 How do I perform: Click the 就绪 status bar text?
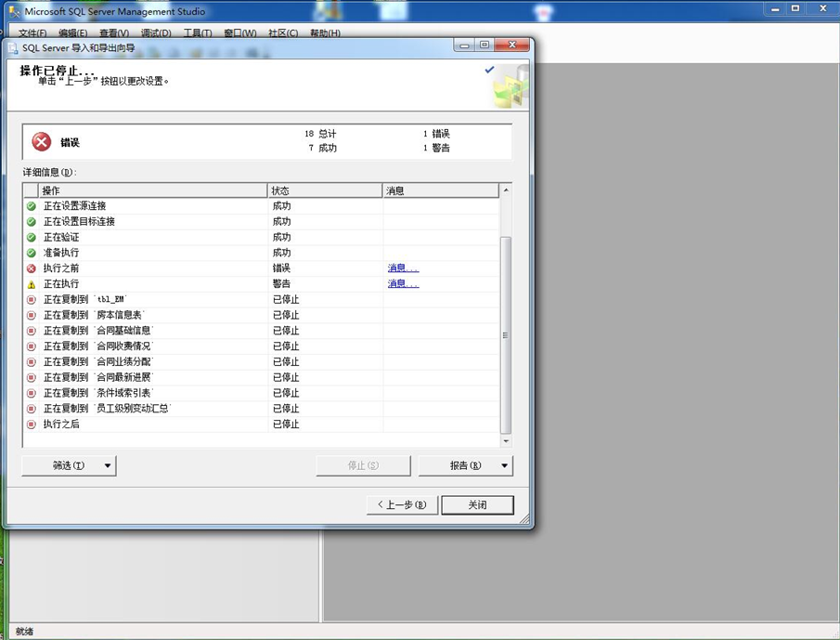click(24, 632)
